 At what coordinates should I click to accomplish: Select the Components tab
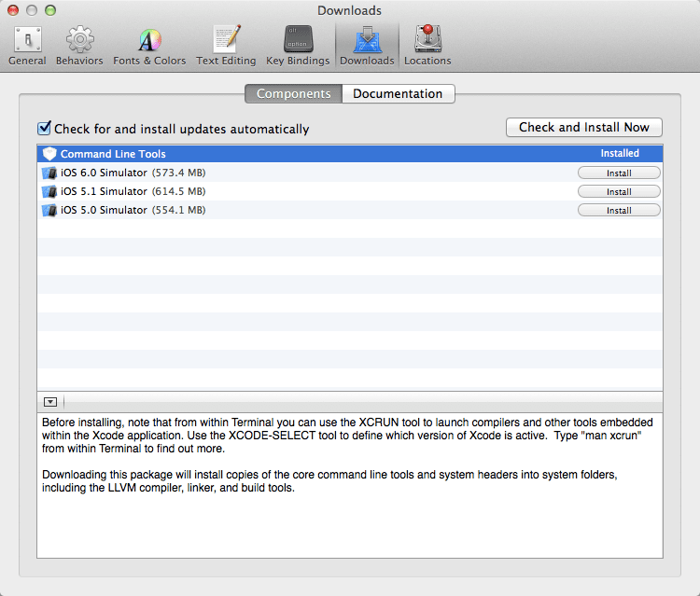tap(293, 94)
